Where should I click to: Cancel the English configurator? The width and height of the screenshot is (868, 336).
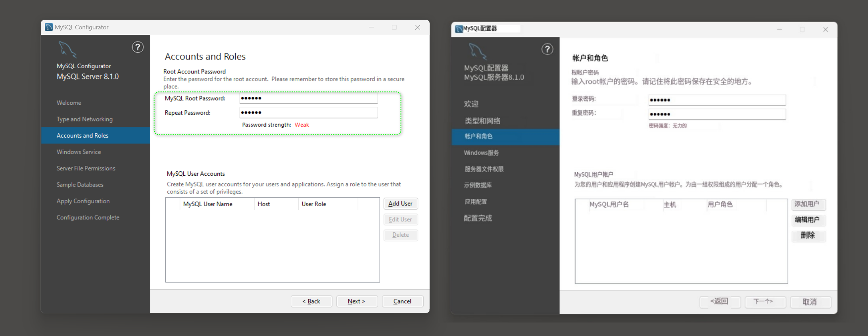pos(403,301)
